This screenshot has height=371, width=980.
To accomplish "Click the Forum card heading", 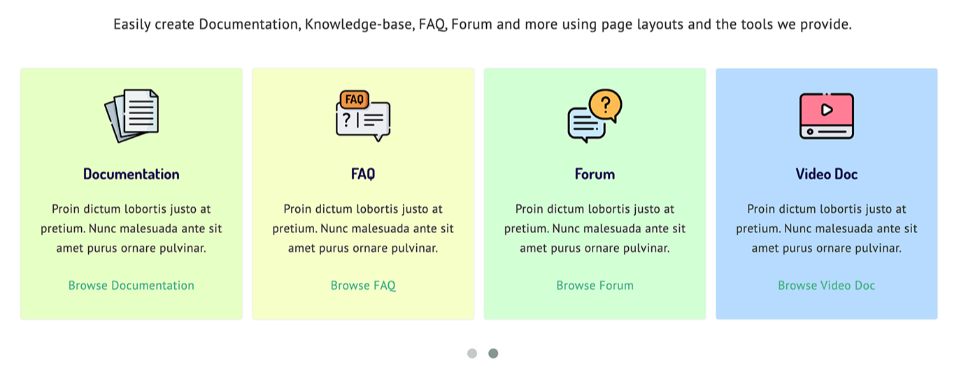I will [x=595, y=174].
